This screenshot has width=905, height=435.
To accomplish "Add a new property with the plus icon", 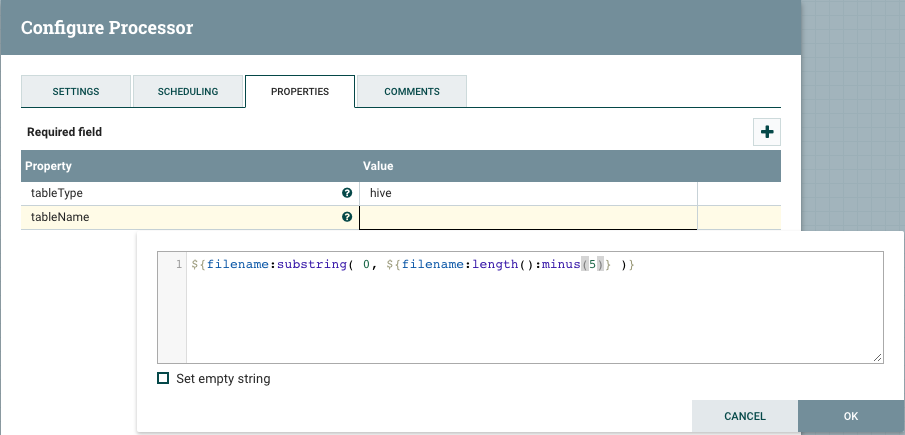I will click(x=767, y=132).
